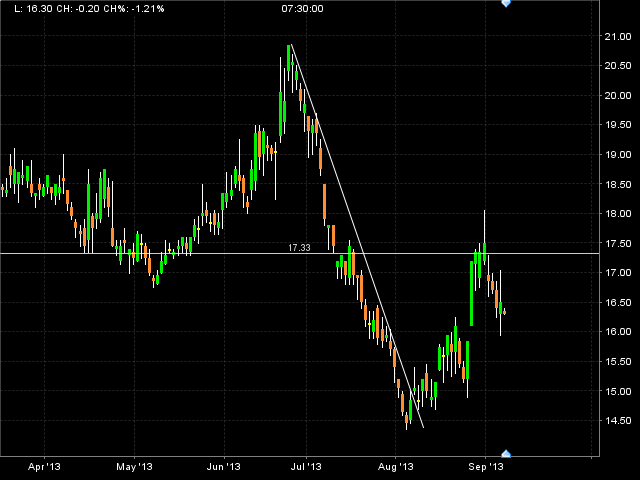640x480 pixels.
Task: Click the CH%: -1.21% readout
Action: (x=133, y=9)
